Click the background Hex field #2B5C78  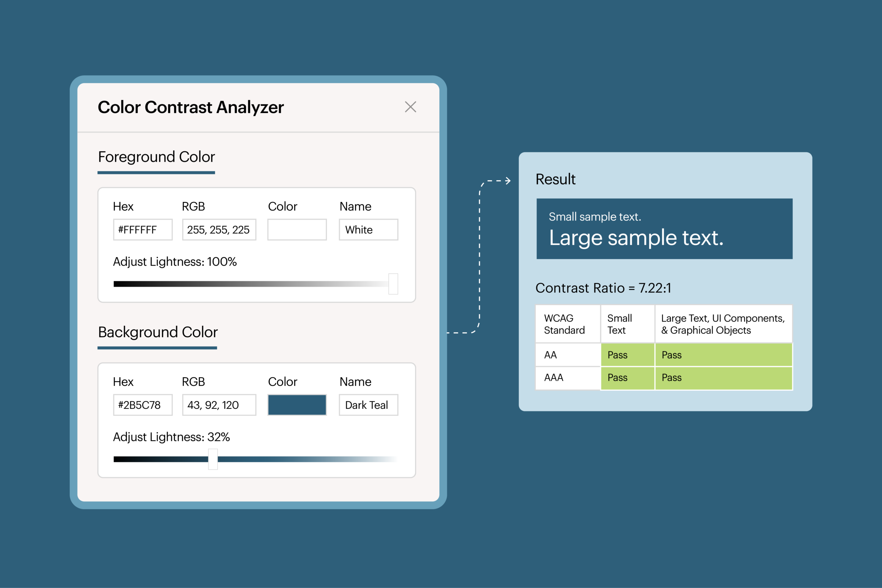point(143,405)
